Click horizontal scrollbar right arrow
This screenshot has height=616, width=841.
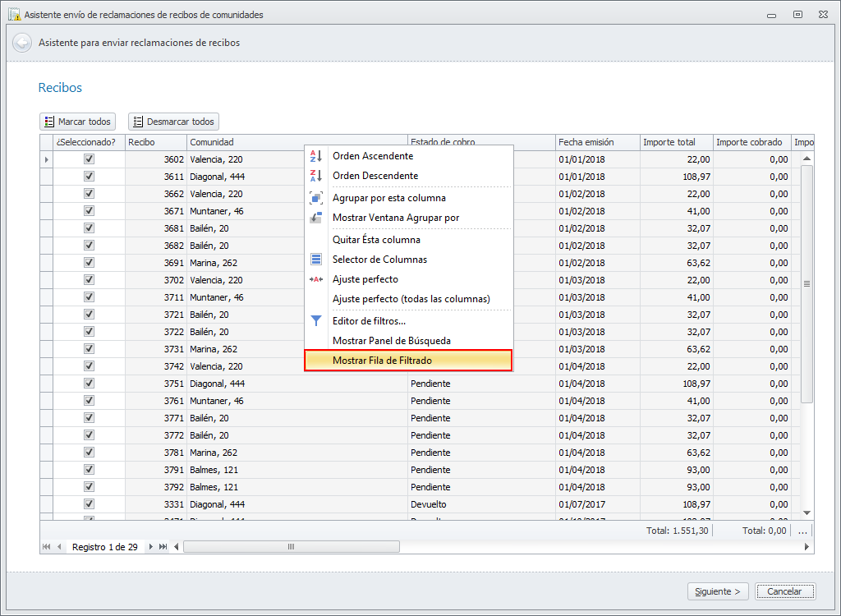point(807,547)
